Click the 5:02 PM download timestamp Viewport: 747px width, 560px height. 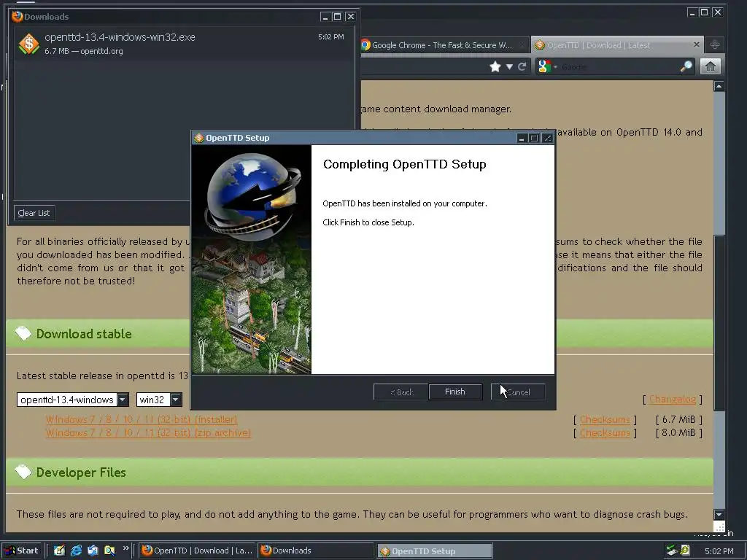click(331, 36)
